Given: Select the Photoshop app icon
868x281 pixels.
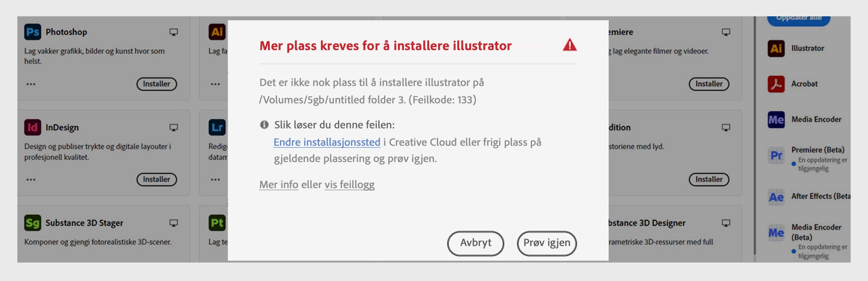Looking at the screenshot, I should pyautogui.click(x=33, y=32).
